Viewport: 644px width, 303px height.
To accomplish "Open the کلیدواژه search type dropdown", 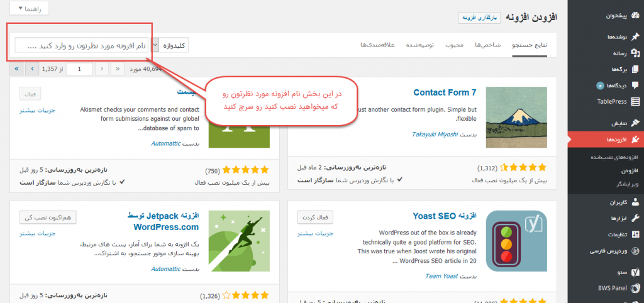I will (170, 45).
